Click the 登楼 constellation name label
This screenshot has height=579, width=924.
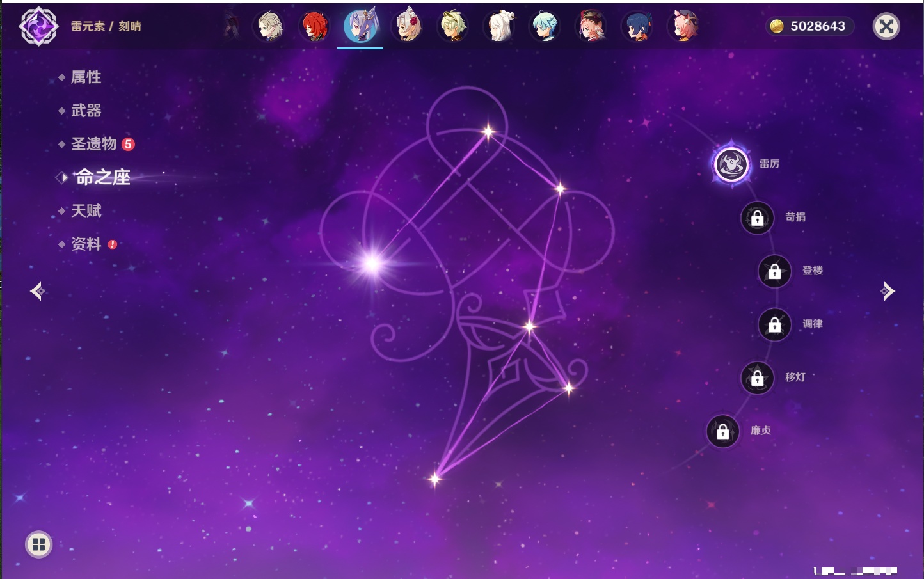[813, 270]
